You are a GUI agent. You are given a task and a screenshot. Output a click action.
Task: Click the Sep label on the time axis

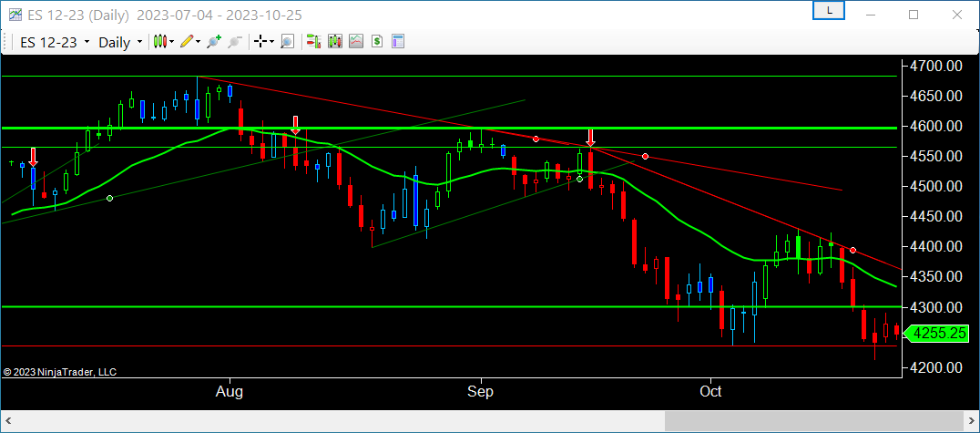pos(481,392)
